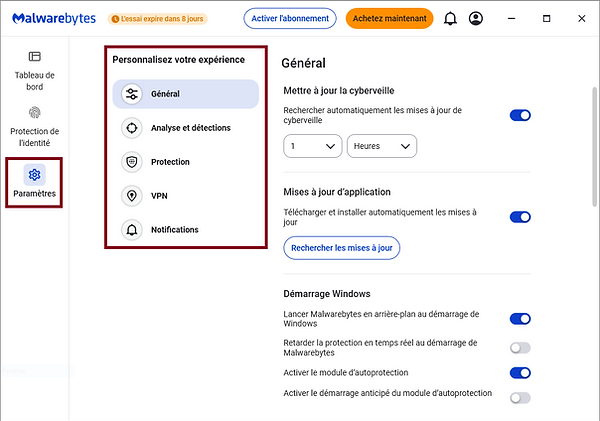Select the Notifications settings tab
This screenshot has height=421, width=600.
coord(186,230)
